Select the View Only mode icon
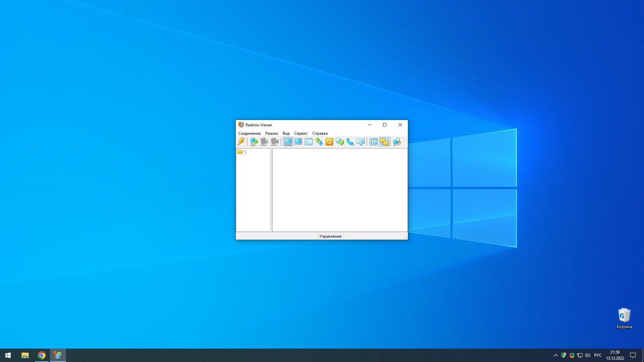This screenshot has width=644, height=362. pyautogui.click(x=298, y=142)
